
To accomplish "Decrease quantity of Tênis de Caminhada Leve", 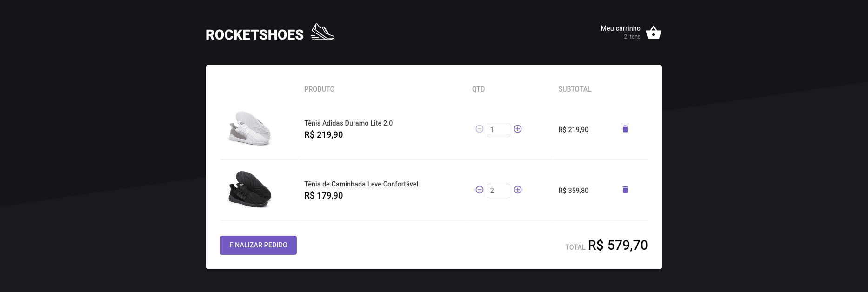I will pyautogui.click(x=480, y=190).
